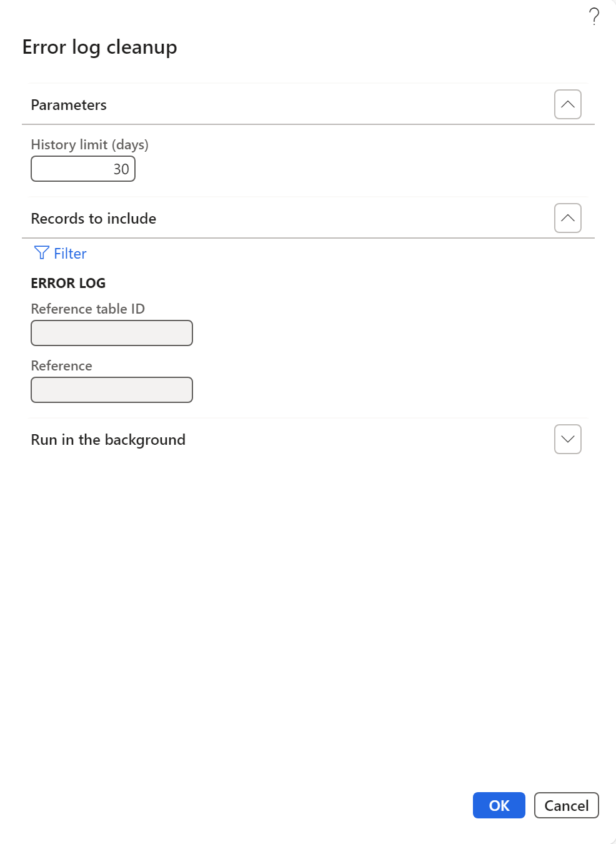Click the Parameters section header text
Image resolution: width=616 pixels, height=844 pixels.
coord(69,105)
